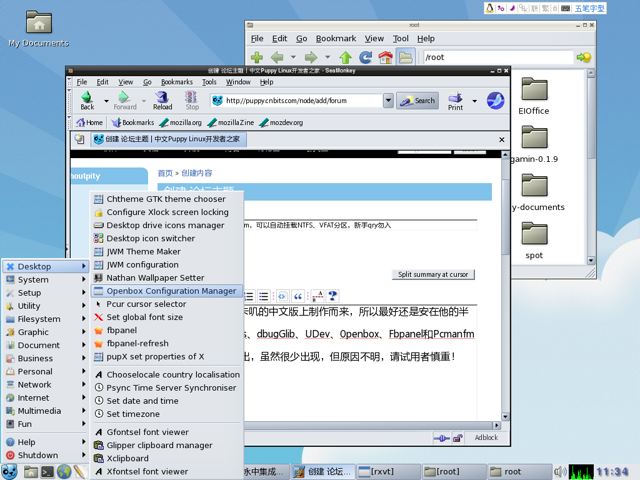Open the mozilla.org bookmark
The width and height of the screenshot is (640, 480).
coord(180,122)
